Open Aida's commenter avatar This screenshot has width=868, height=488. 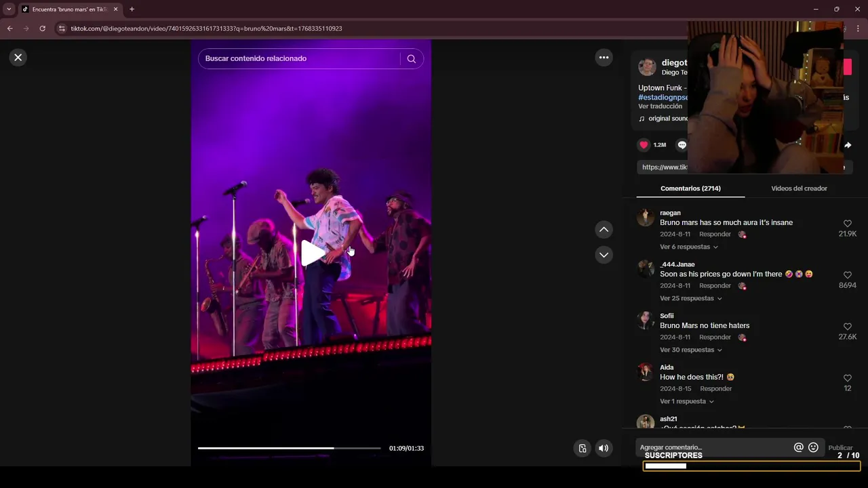point(645,371)
